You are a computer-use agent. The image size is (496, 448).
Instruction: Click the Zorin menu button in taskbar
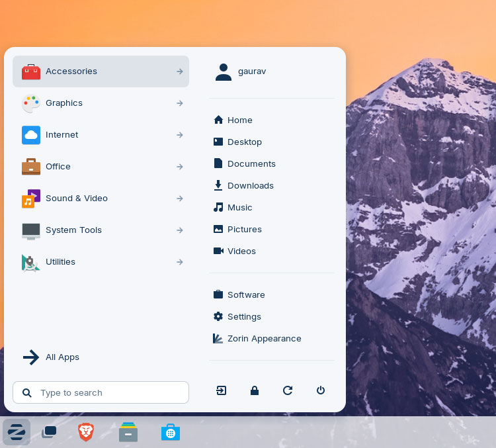(x=17, y=432)
